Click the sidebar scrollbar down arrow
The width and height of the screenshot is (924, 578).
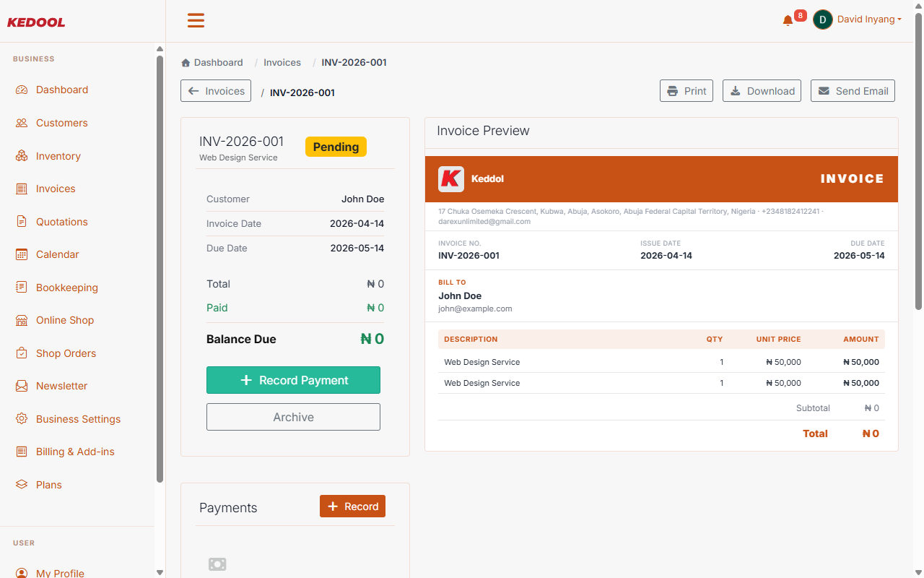(160, 572)
